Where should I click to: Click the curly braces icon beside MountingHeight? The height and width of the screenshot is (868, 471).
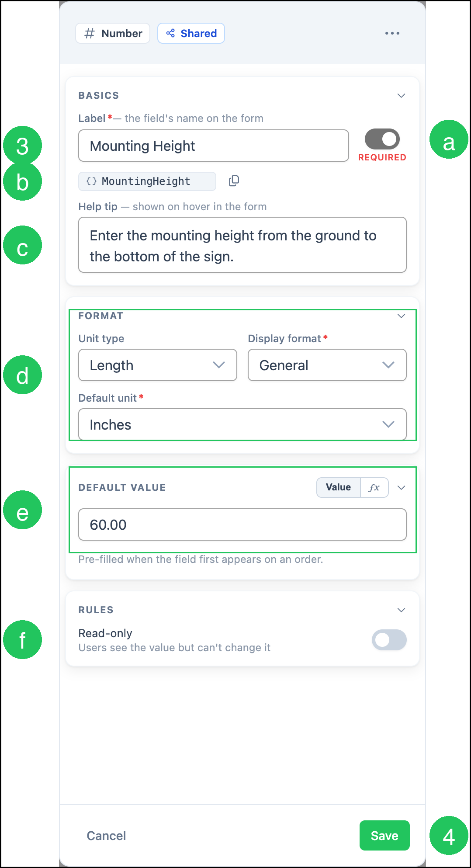pyautogui.click(x=91, y=181)
